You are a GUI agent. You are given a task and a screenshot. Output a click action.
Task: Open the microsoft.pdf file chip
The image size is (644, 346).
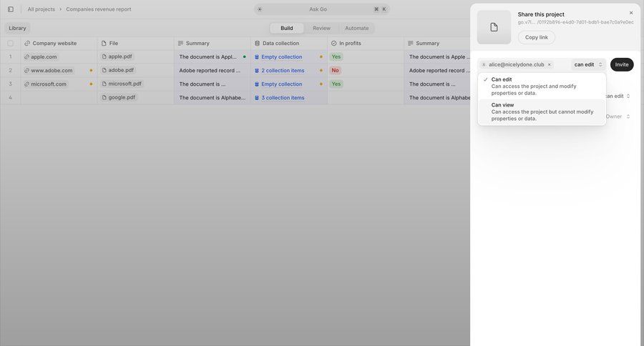coord(122,84)
